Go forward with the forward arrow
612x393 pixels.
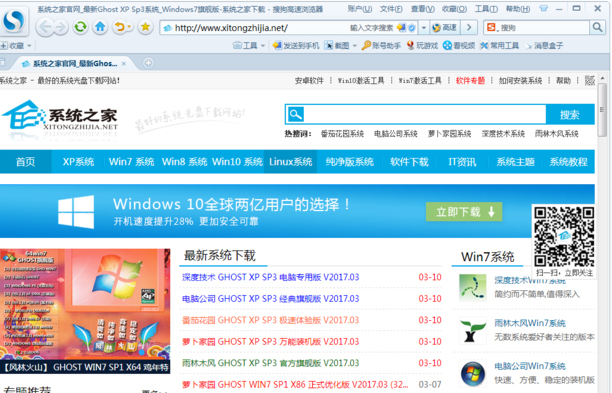(60, 27)
